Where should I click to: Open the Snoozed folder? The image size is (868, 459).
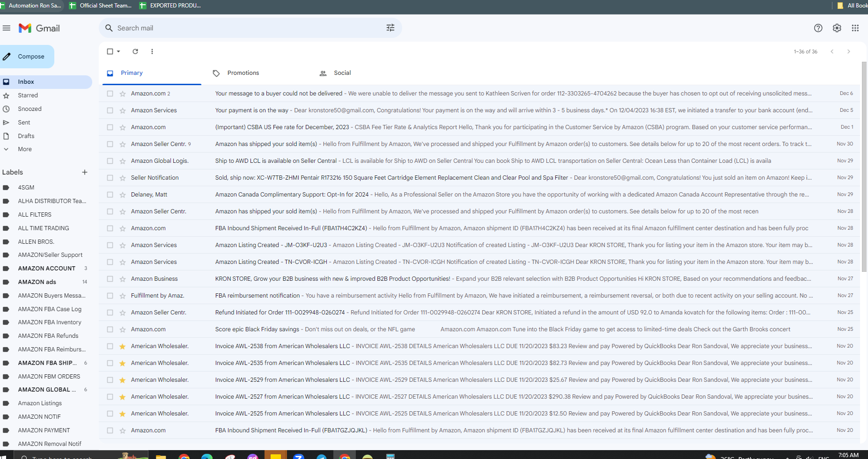[45, 109]
